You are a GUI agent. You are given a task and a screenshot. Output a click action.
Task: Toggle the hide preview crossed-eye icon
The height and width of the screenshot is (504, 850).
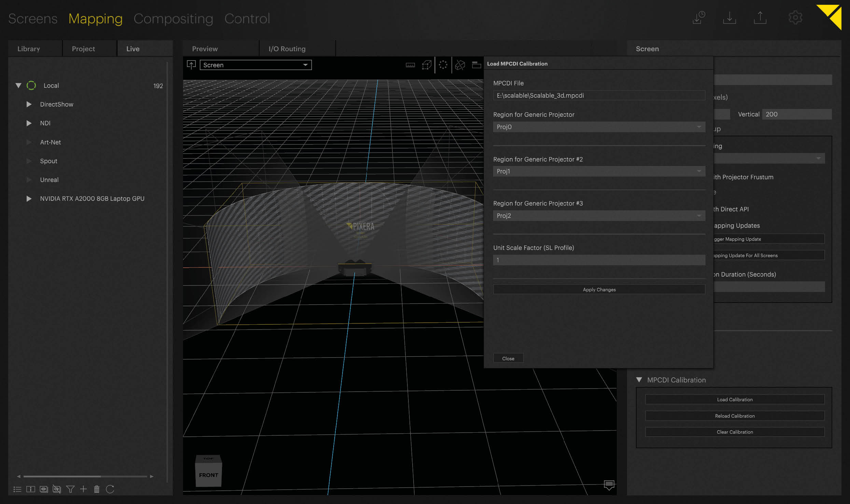point(57,489)
